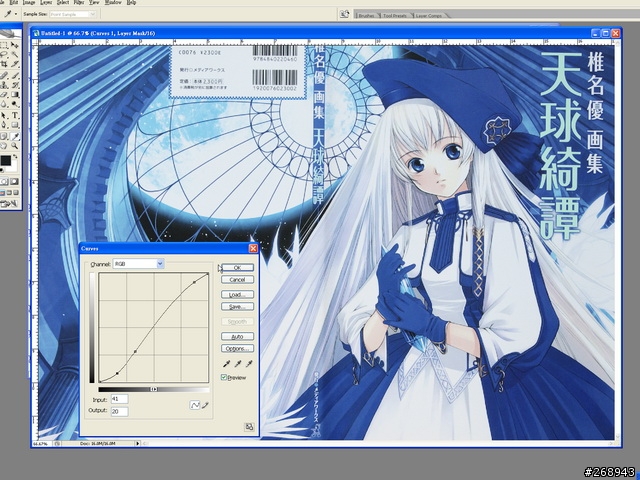Set Full Screen with menu bar mode

[x=9, y=193]
